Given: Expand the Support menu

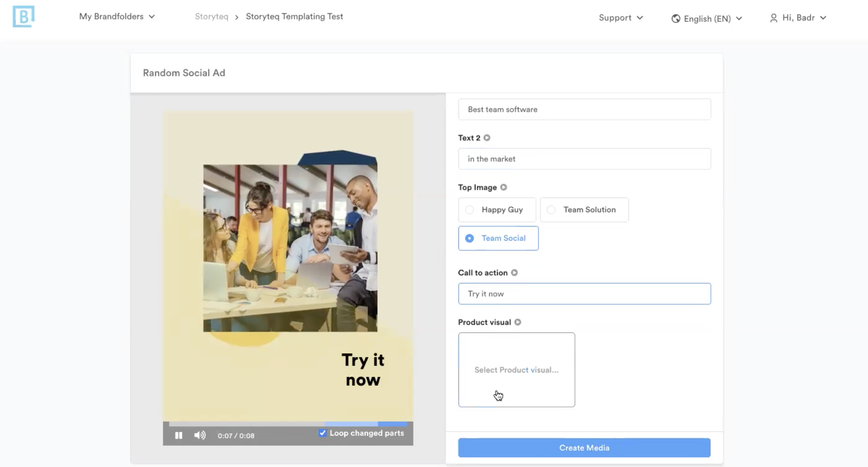Looking at the screenshot, I should [621, 18].
